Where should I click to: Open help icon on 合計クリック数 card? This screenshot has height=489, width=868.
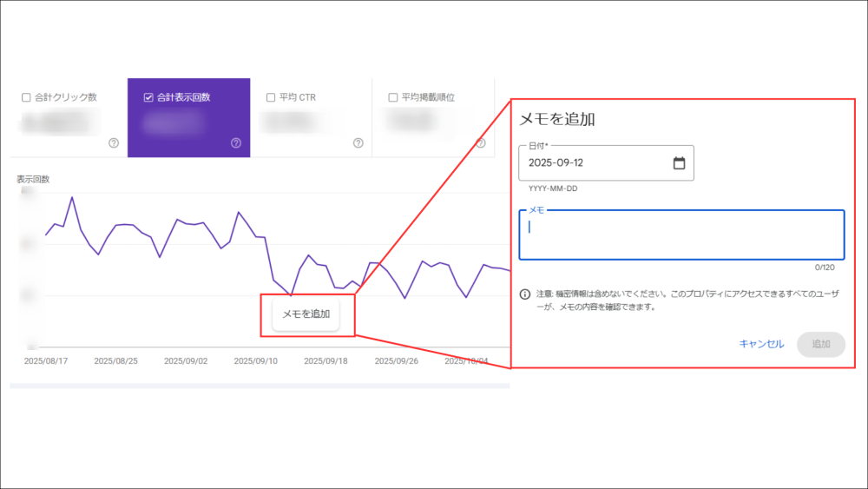pyautogui.click(x=114, y=143)
